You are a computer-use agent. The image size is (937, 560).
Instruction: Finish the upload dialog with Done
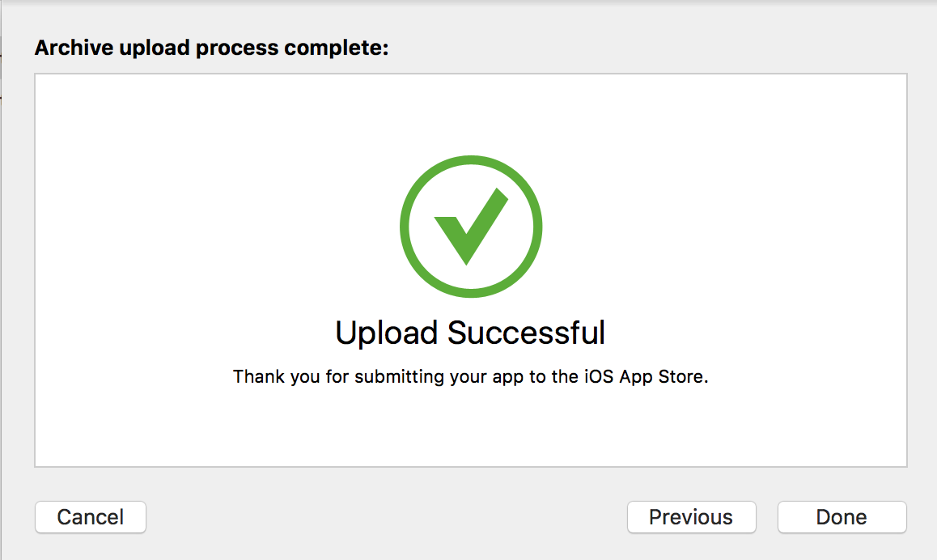pyautogui.click(x=842, y=517)
